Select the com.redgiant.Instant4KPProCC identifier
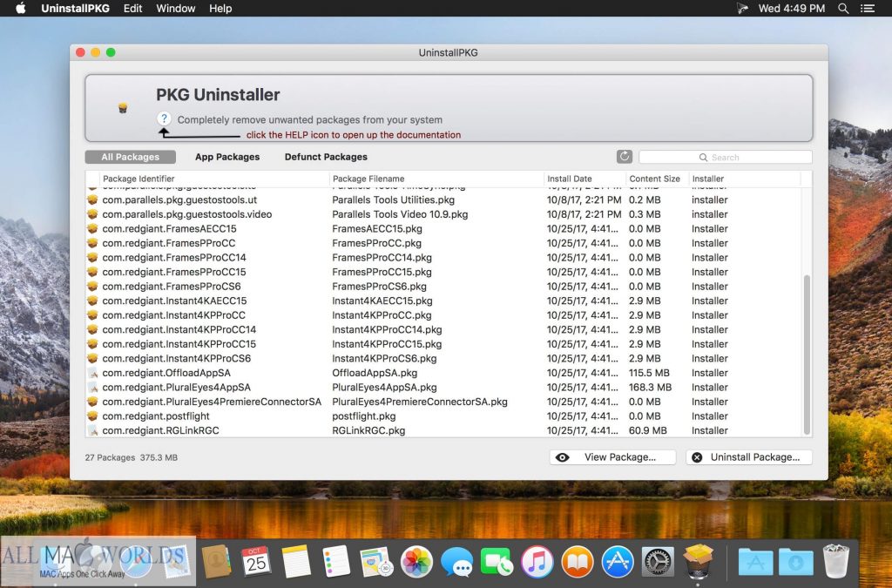The width and height of the screenshot is (892, 588). pyautogui.click(x=173, y=315)
